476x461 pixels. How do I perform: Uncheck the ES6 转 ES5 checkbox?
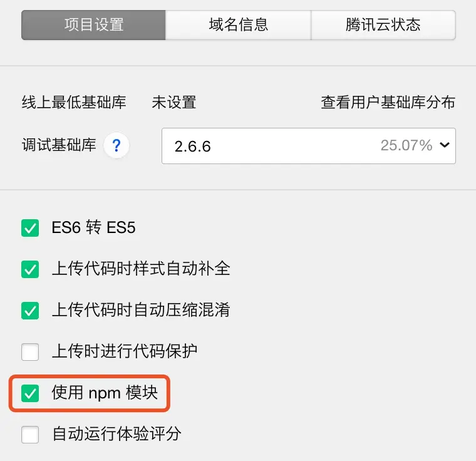(x=30, y=228)
